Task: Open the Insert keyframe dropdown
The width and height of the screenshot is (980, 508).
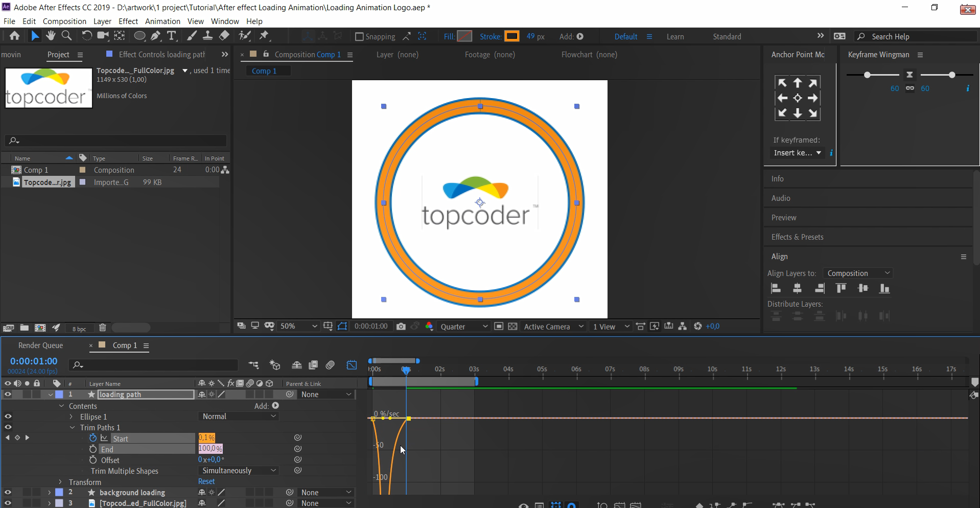Action: pyautogui.click(x=797, y=153)
